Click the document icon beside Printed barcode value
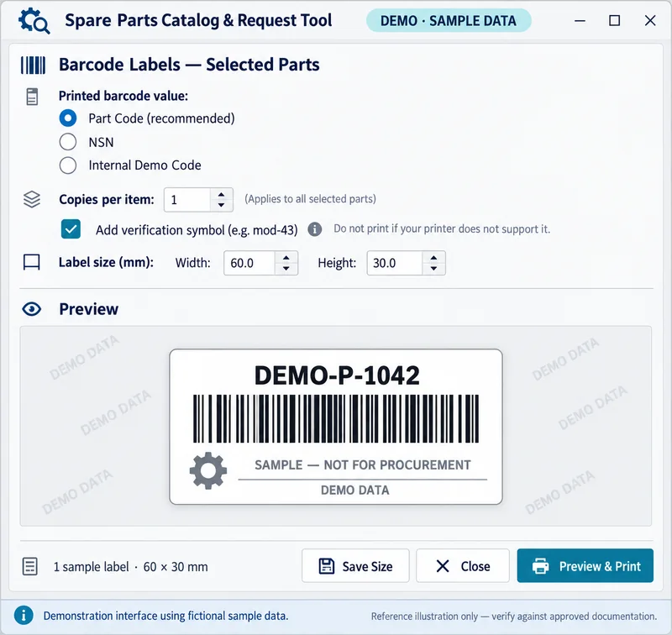 [x=32, y=97]
